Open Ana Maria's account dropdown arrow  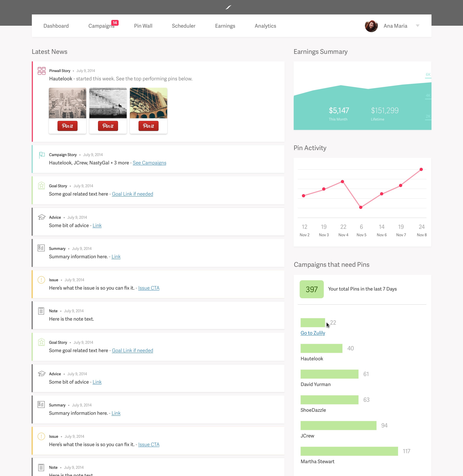click(x=418, y=26)
